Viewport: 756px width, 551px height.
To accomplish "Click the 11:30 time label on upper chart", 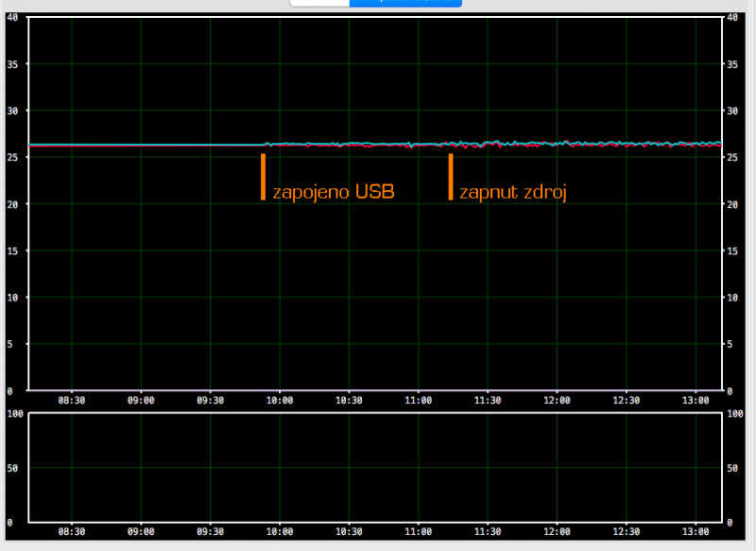I will click(x=488, y=401).
